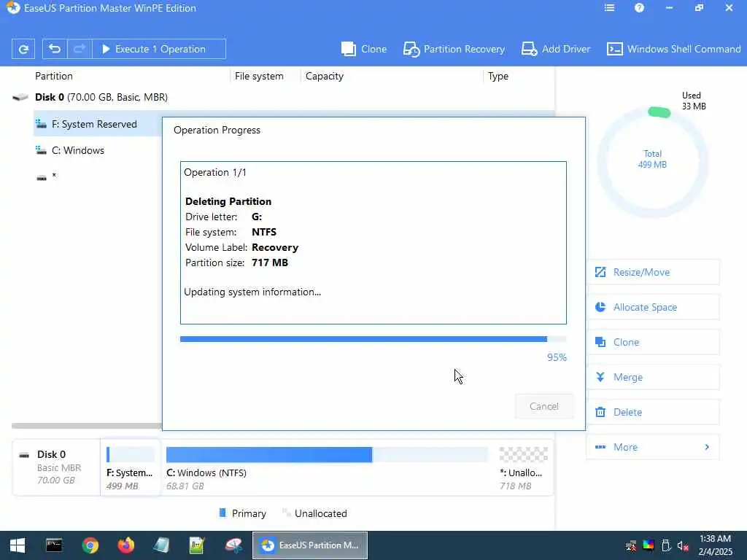Undo the last pending operation
The width and height of the screenshot is (747, 560).
pyautogui.click(x=54, y=49)
